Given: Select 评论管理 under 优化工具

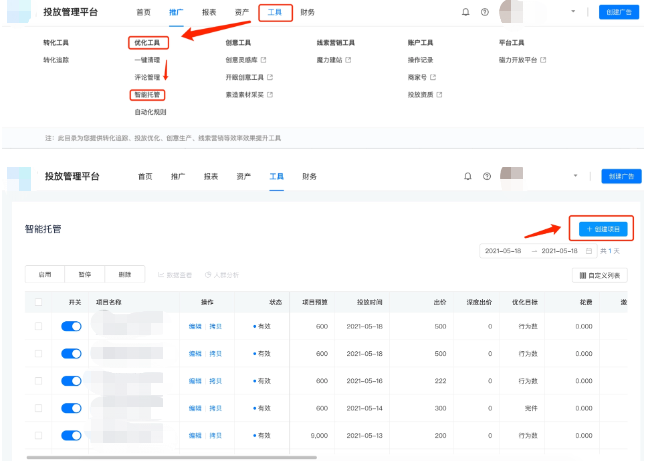Looking at the screenshot, I should click(147, 77).
